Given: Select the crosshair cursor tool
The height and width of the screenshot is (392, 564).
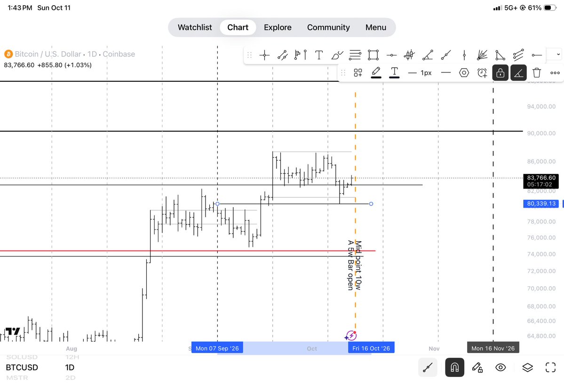Looking at the screenshot, I should [x=264, y=55].
